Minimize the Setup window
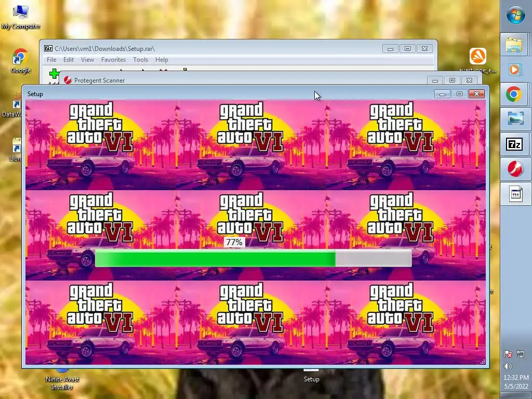Image resolution: width=532 pixels, height=399 pixels. pyautogui.click(x=442, y=94)
